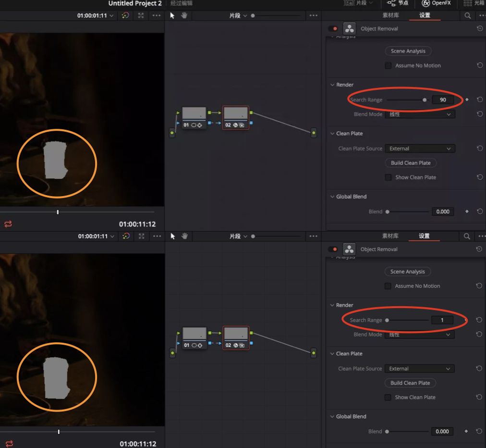Select node 02 in the upper node graph
486x448 pixels.
236,118
